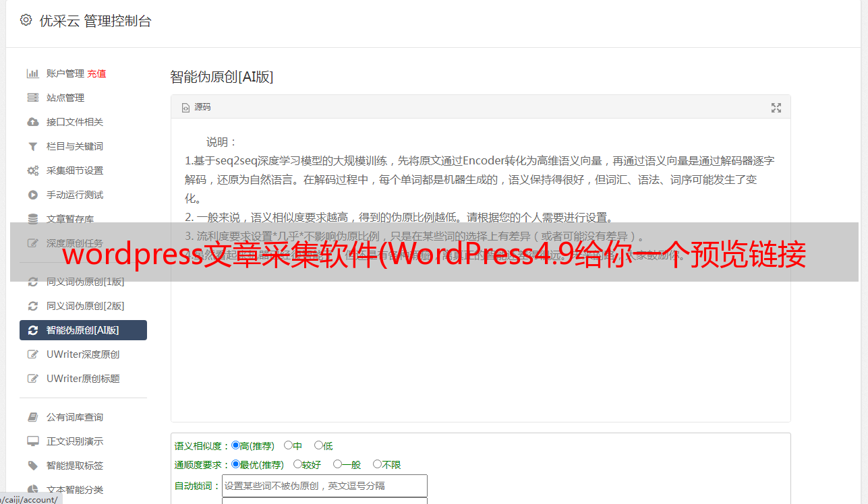Image resolution: width=868 pixels, height=504 pixels.
Task: Select 低 for 语义相似度
Action: coord(318,445)
